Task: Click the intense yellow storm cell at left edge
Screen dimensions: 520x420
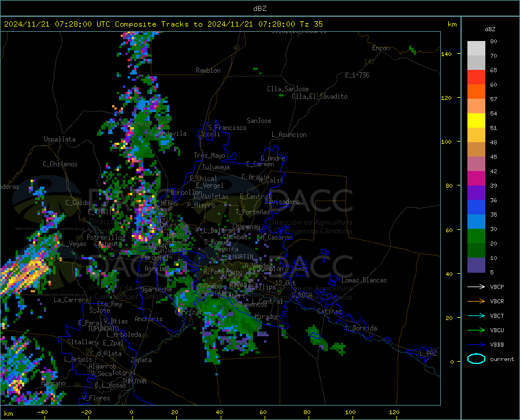Action: [25, 273]
